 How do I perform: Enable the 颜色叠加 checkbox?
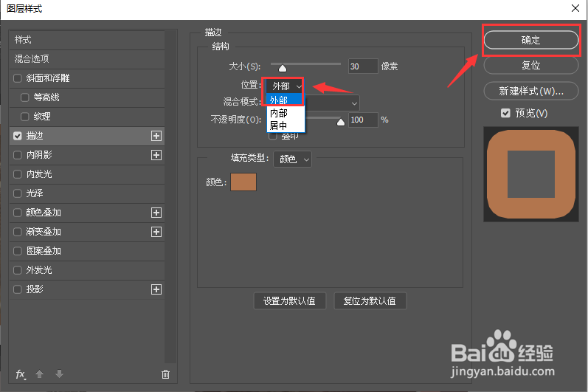(x=17, y=213)
